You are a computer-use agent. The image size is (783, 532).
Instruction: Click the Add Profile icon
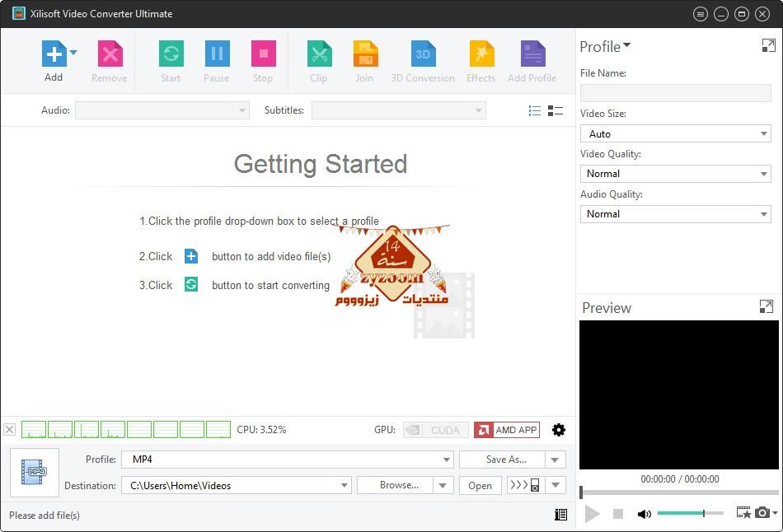(532, 54)
